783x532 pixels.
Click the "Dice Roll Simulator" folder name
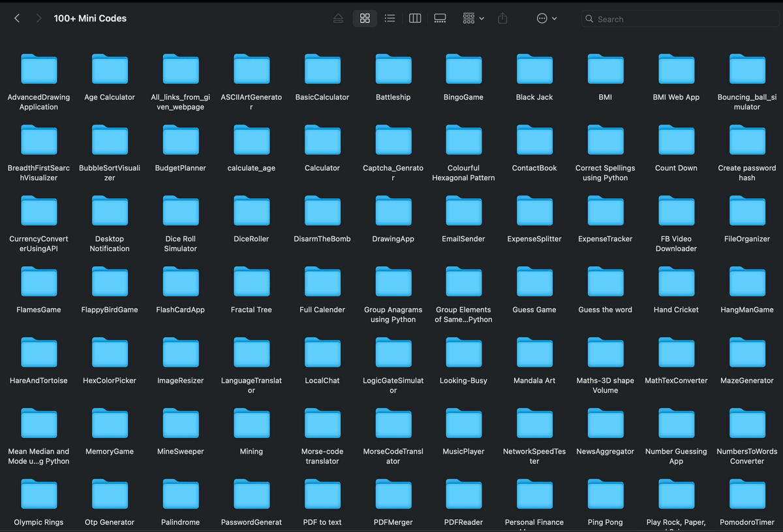(x=181, y=244)
